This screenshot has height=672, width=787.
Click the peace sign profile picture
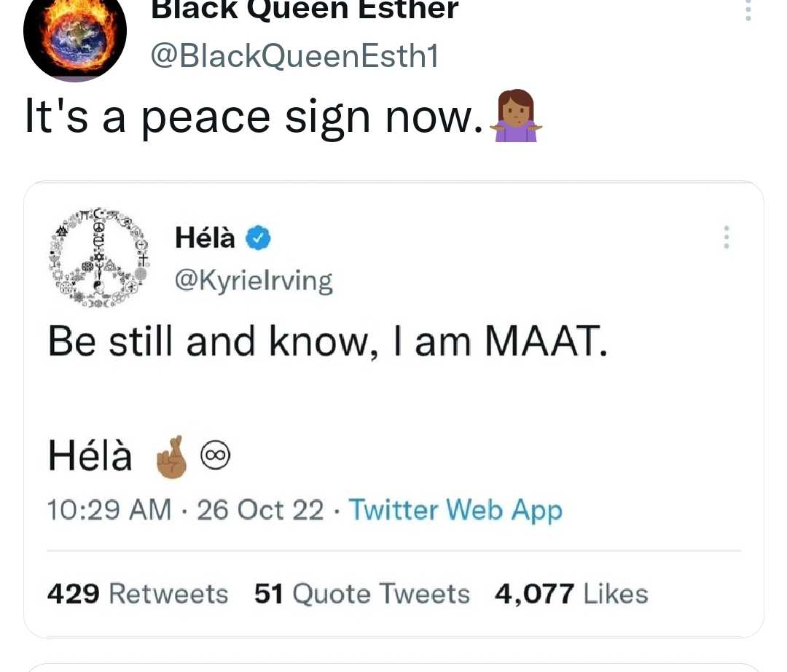[x=99, y=257]
